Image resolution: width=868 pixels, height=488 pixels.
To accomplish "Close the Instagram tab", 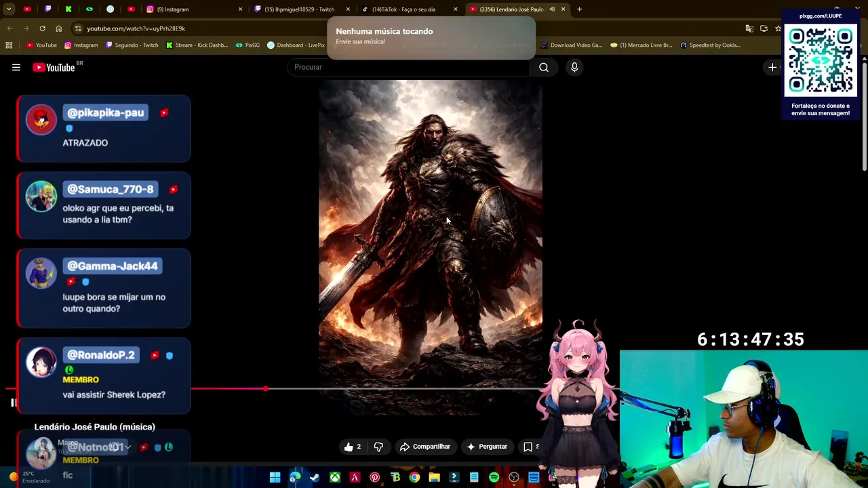I will click(240, 9).
